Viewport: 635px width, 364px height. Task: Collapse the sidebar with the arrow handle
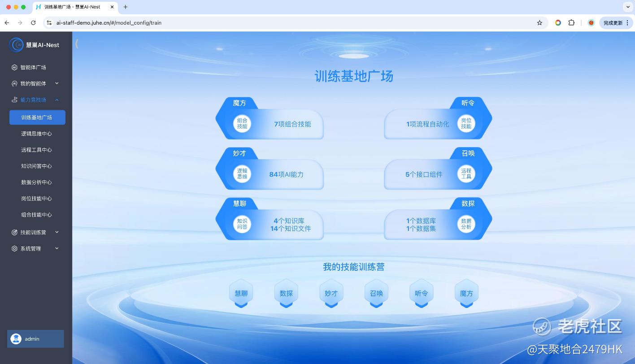(x=77, y=43)
